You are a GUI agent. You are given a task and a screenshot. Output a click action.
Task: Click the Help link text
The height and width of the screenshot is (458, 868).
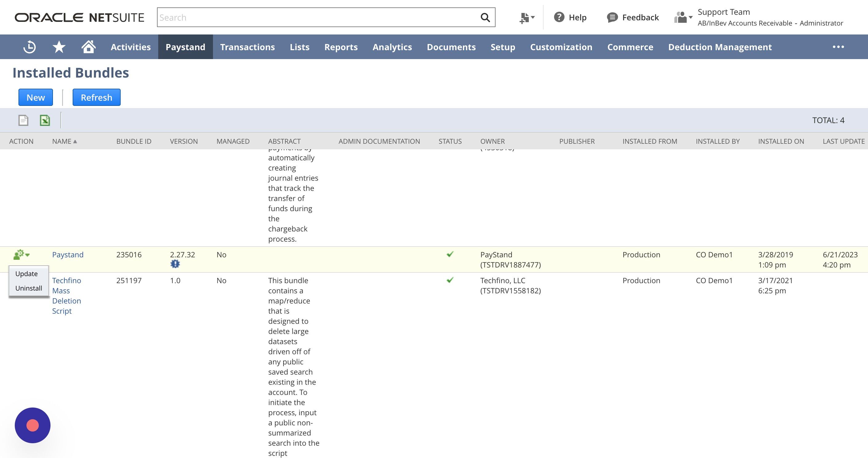tap(577, 18)
